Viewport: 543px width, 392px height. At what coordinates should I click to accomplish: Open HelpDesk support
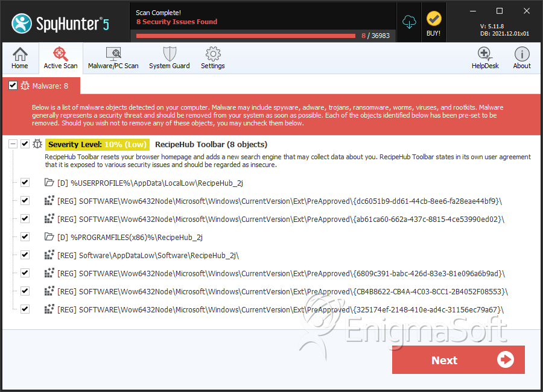[485, 58]
